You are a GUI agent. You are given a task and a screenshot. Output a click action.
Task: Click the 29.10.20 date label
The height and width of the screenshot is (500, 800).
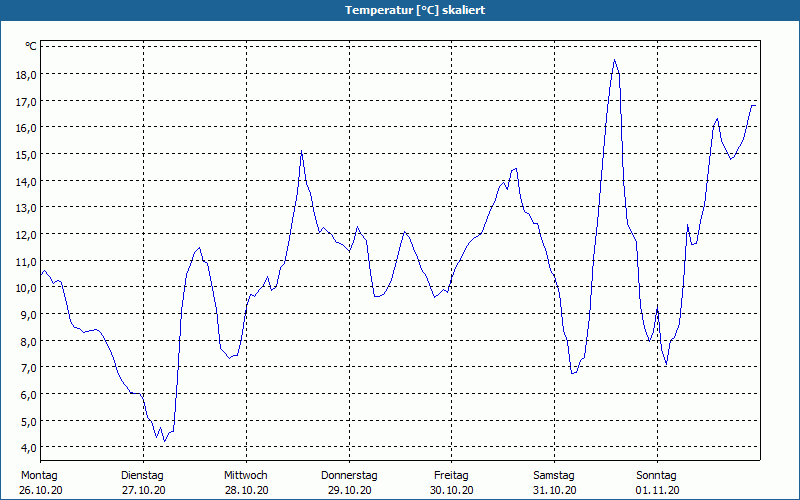pyautogui.click(x=349, y=490)
